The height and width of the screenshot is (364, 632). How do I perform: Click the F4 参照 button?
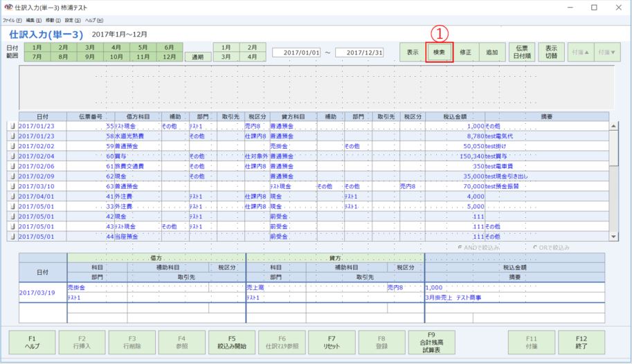[x=182, y=343]
